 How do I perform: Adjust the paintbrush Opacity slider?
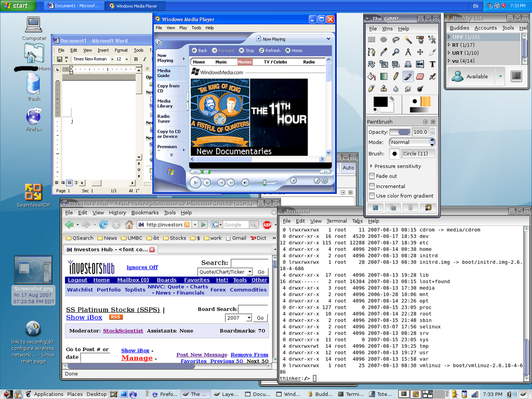[400, 132]
